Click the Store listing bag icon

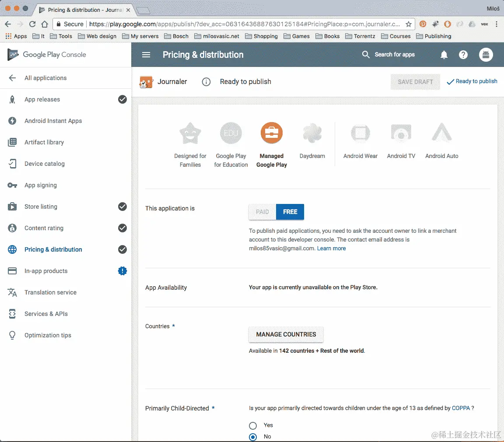pyautogui.click(x=12, y=207)
